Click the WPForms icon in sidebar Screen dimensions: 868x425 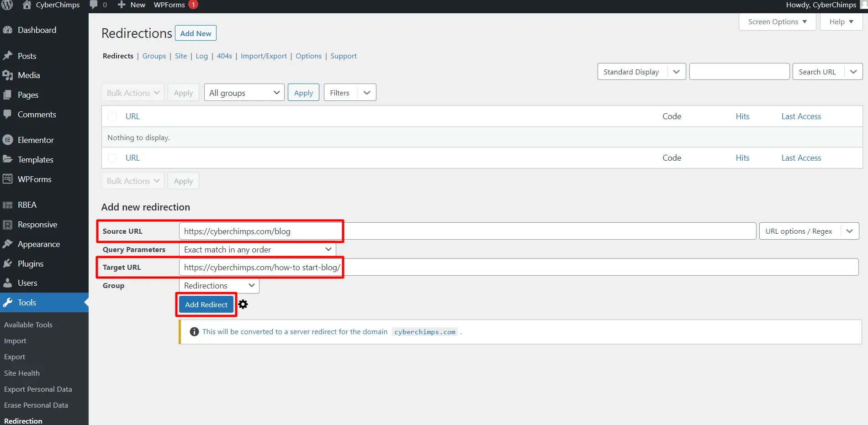click(x=7, y=179)
